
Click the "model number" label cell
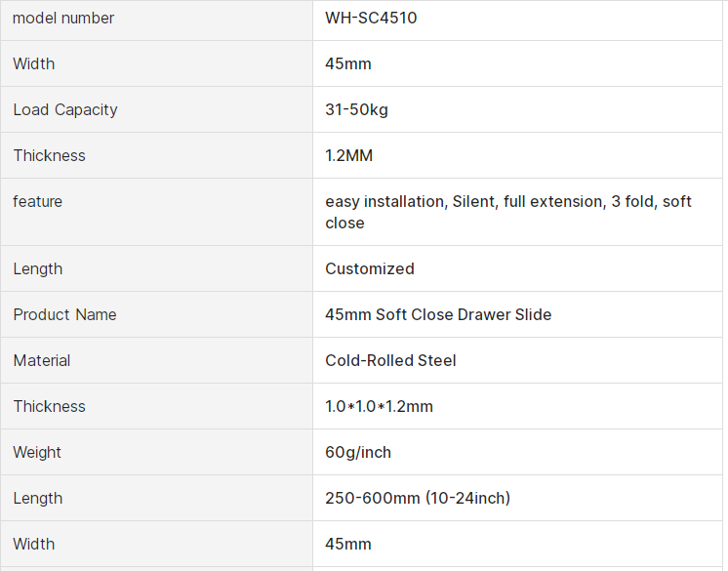pos(63,18)
